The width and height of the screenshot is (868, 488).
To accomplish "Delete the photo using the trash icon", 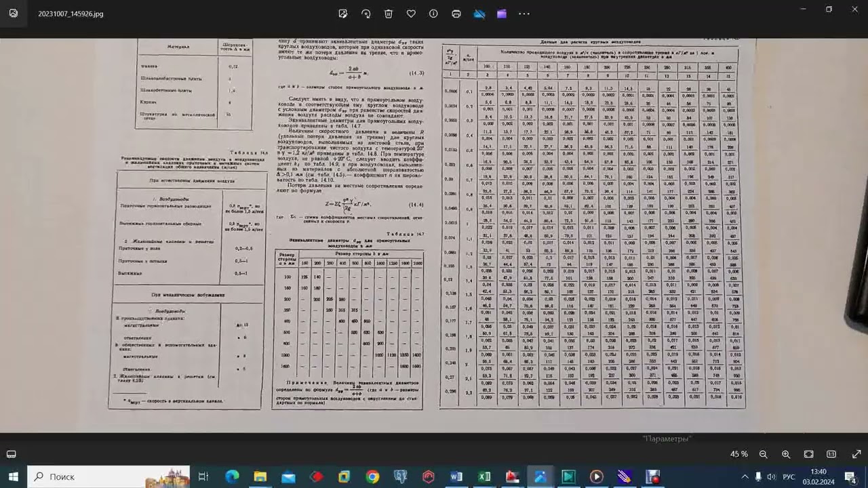I will 389,14.
